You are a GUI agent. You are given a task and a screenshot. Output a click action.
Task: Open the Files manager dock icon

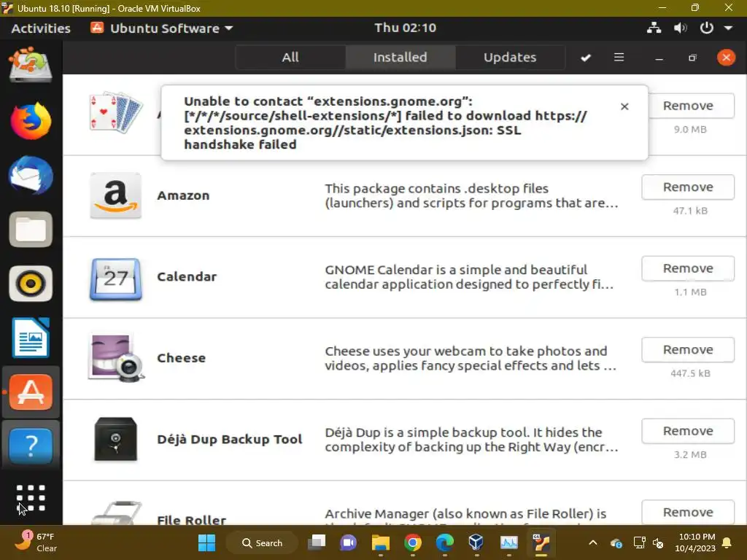31,230
